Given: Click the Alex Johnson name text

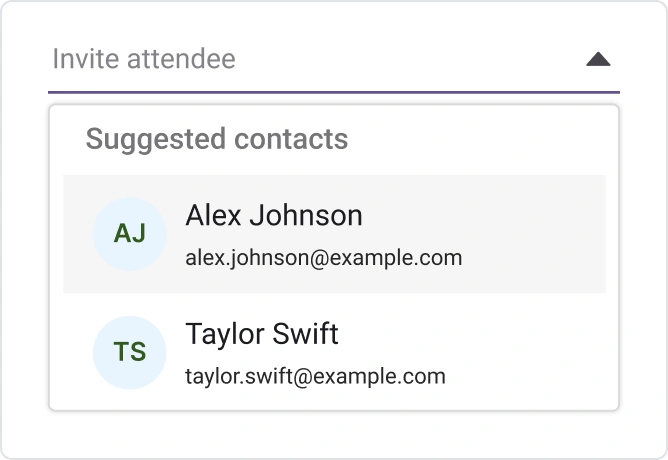Looking at the screenshot, I should coord(274,215).
